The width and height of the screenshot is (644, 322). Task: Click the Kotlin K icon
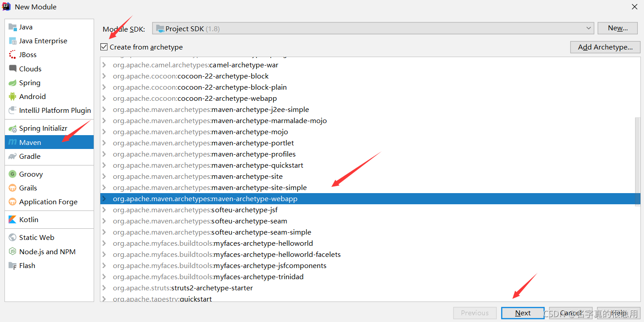click(x=12, y=220)
